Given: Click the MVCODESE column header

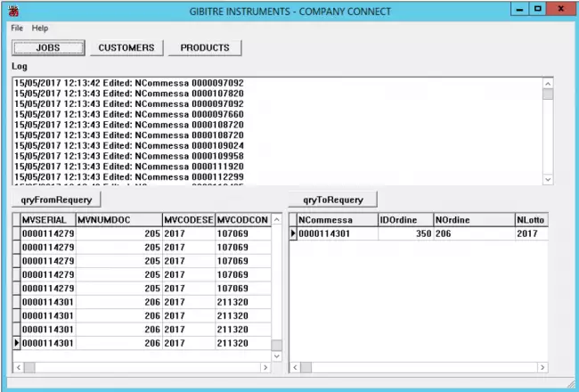Looking at the screenshot, I should pos(188,219).
